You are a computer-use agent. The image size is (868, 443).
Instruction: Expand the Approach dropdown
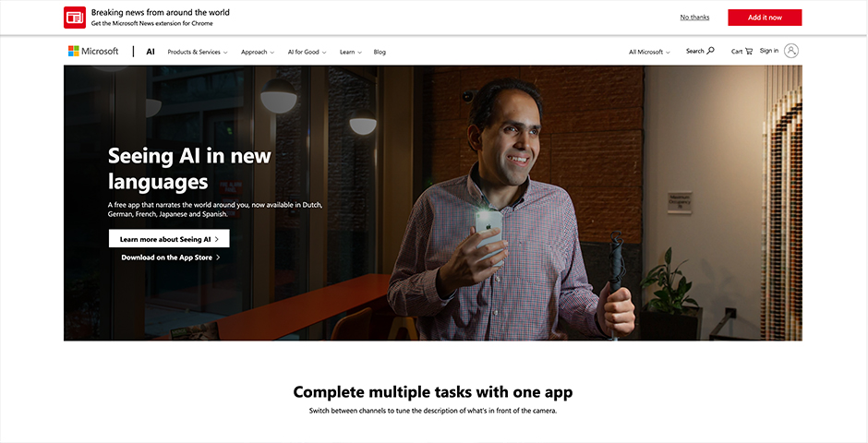click(258, 52)
